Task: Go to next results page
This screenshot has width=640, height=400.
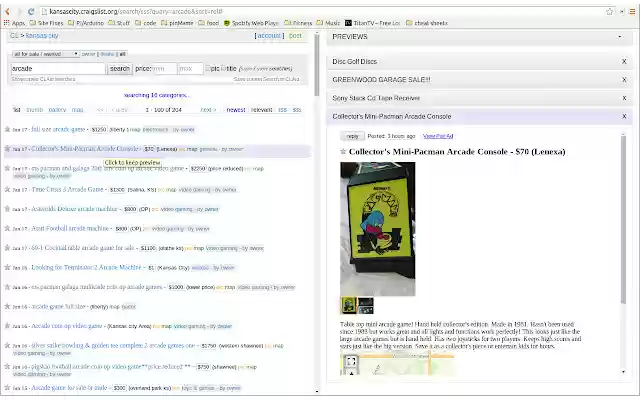Action: [x=208, y=110]
